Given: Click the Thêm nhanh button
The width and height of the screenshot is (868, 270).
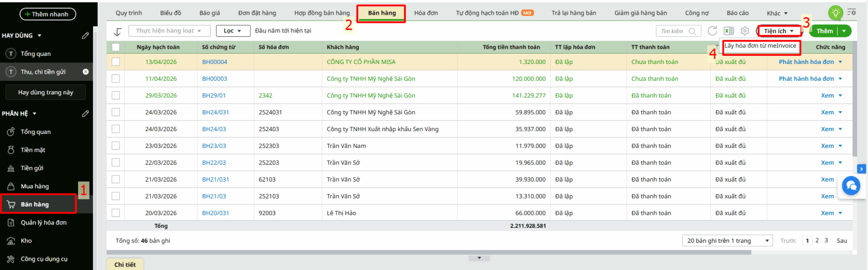Looking at the screenshot, I should (x=48, y=14).
